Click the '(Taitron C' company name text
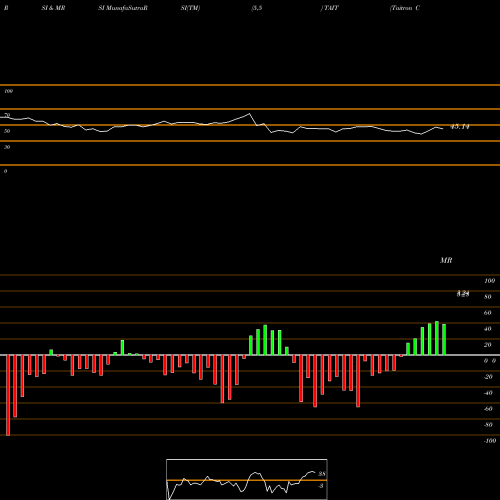500x500 pixels. [x=405, y=8]
